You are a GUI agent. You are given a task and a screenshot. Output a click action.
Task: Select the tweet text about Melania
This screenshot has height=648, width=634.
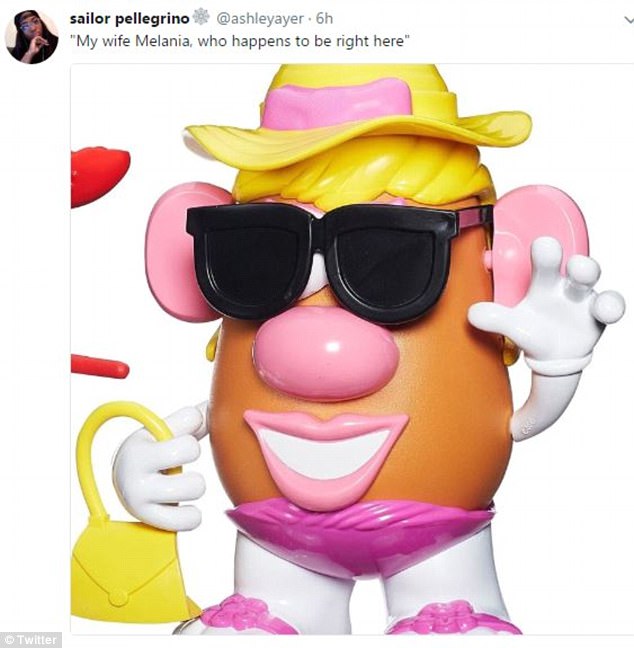point(240,41)
